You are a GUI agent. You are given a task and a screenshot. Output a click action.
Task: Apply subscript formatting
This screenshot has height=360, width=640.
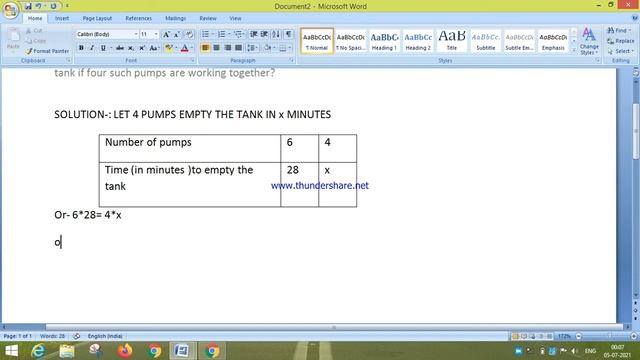tap(131, 48)
